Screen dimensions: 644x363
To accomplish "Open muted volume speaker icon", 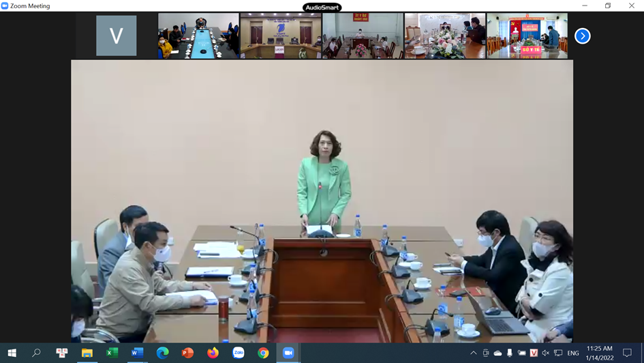I will point(546,353).
